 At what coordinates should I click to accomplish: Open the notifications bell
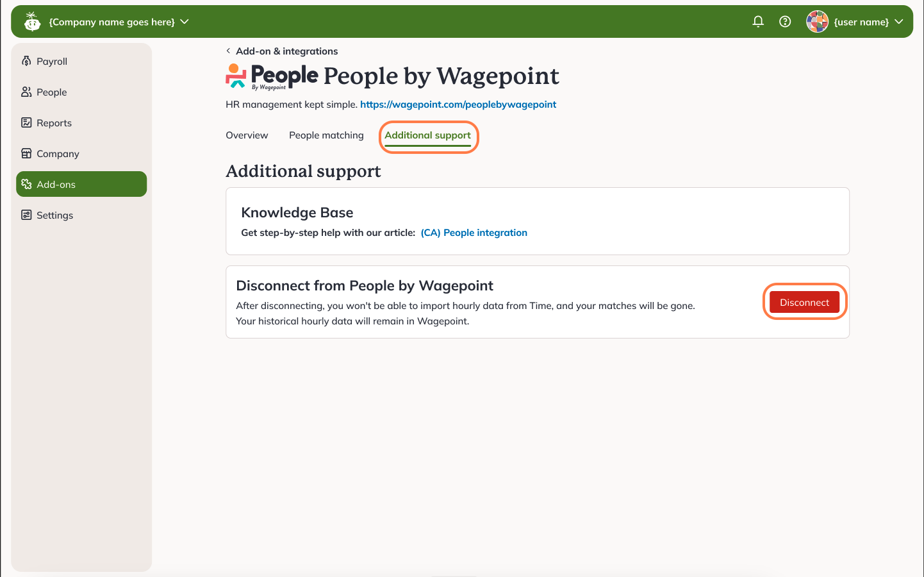758,22
